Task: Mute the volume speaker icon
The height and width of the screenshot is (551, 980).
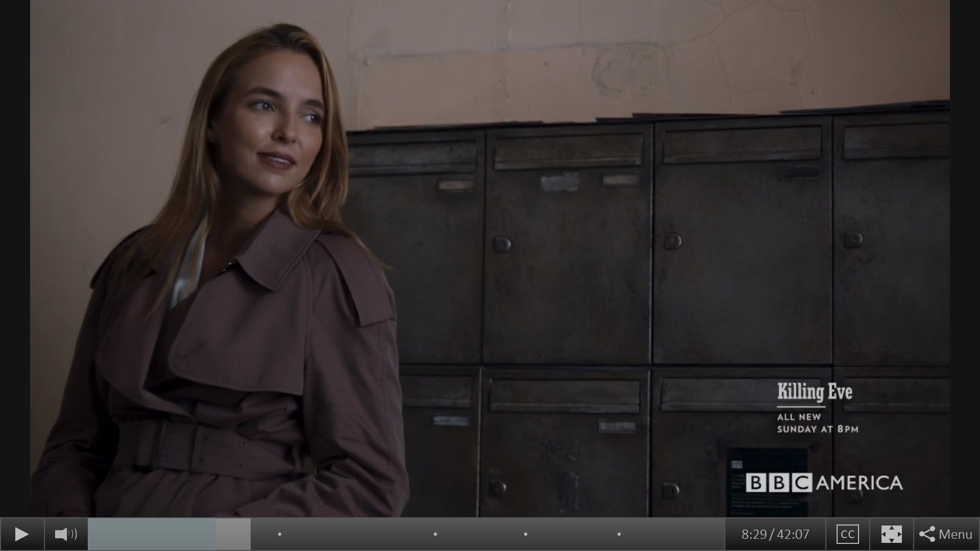Action: tap(66, 534)
